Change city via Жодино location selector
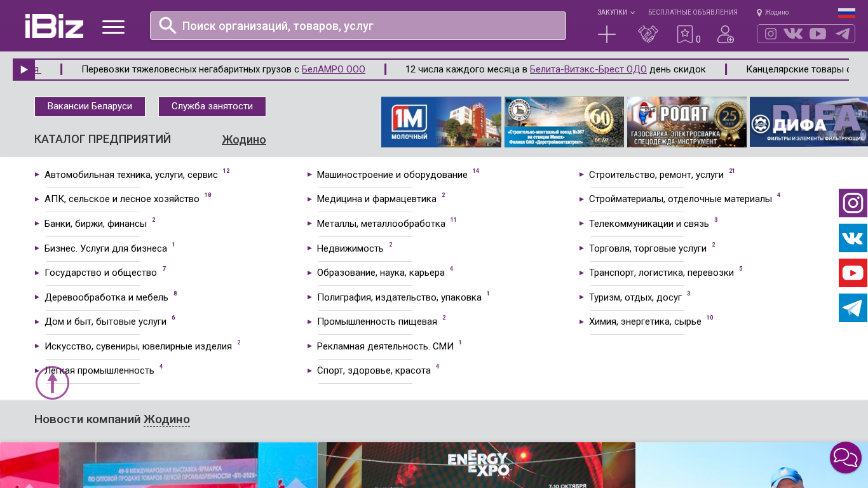The image size is (868, 488). pyautogui.click(x=773, y=13)
